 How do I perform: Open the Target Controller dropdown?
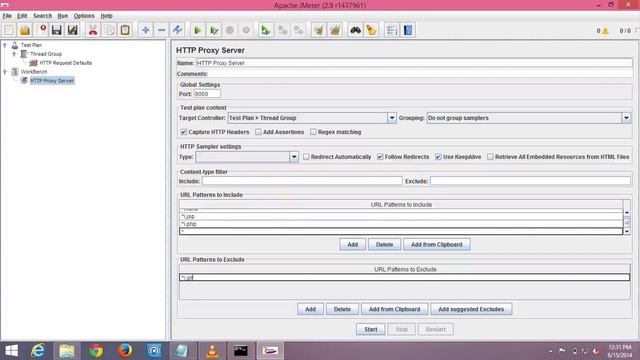coord(391,118)
